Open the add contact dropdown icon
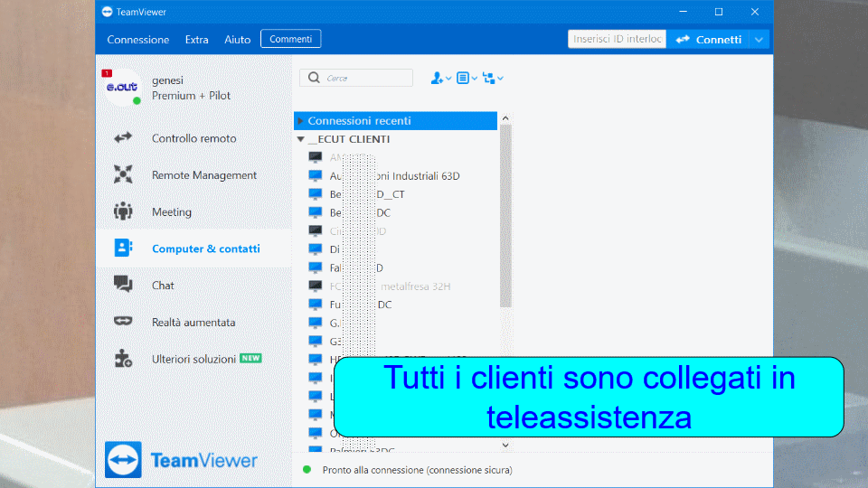Viewport: 868px width, 488px height. coord(440,78)
